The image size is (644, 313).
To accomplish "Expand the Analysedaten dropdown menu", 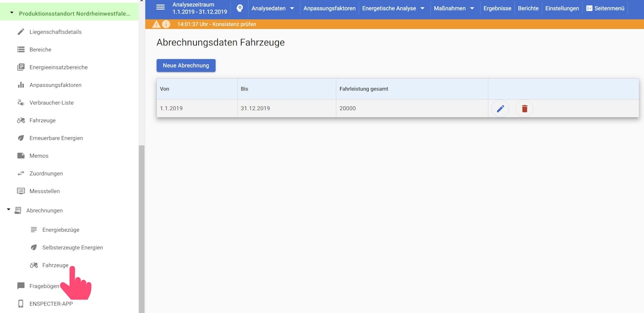I will (273, 9).
